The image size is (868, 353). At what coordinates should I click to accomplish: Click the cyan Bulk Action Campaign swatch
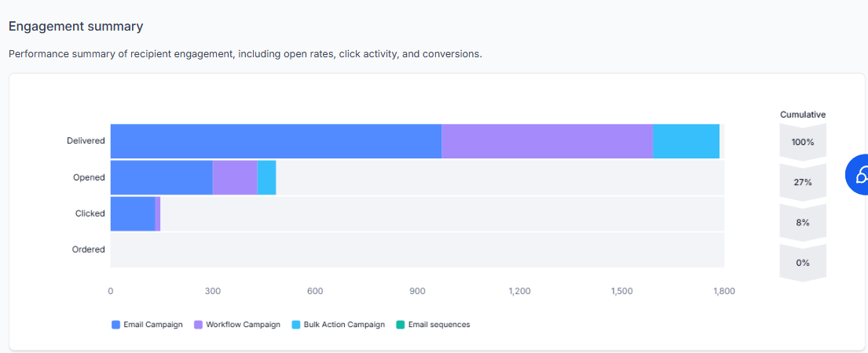[x=295, y=325]
